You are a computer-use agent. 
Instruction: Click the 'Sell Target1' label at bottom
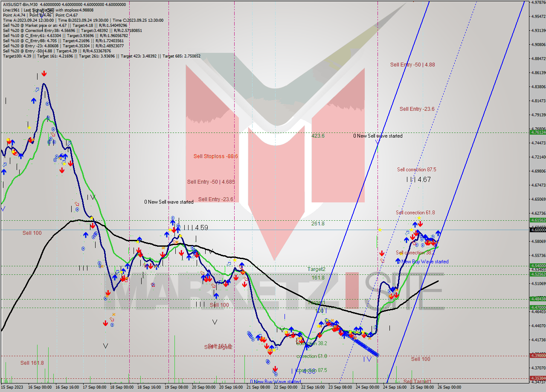pos(418,381)
